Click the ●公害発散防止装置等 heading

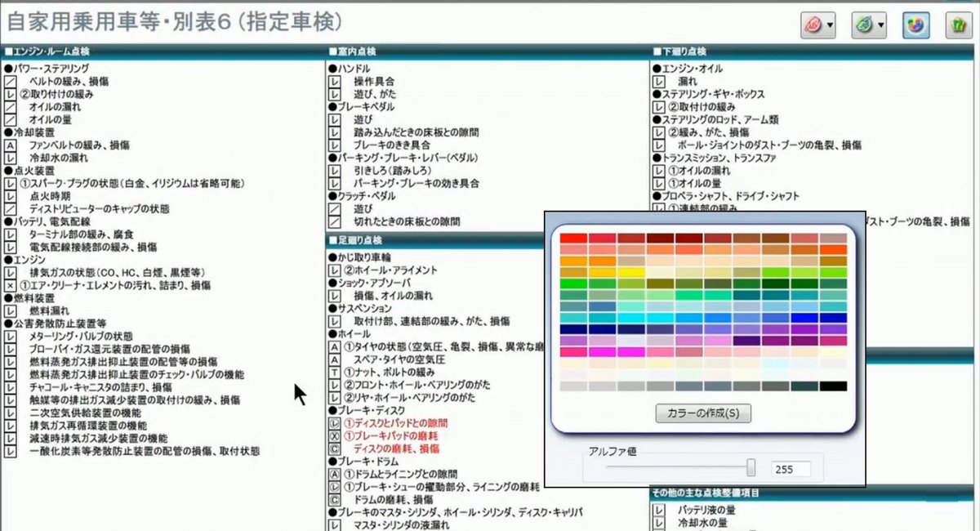click(x=55, y=324)
